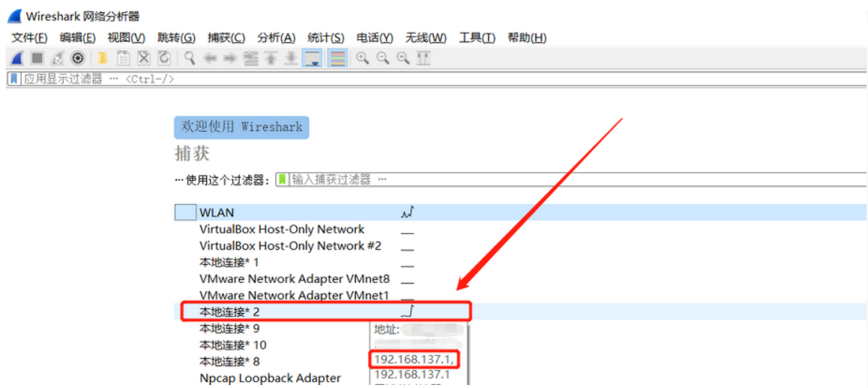Select VirtualBox Host-Only Network #2 interface
Screen dimensions: 868x388
(290, 245)
